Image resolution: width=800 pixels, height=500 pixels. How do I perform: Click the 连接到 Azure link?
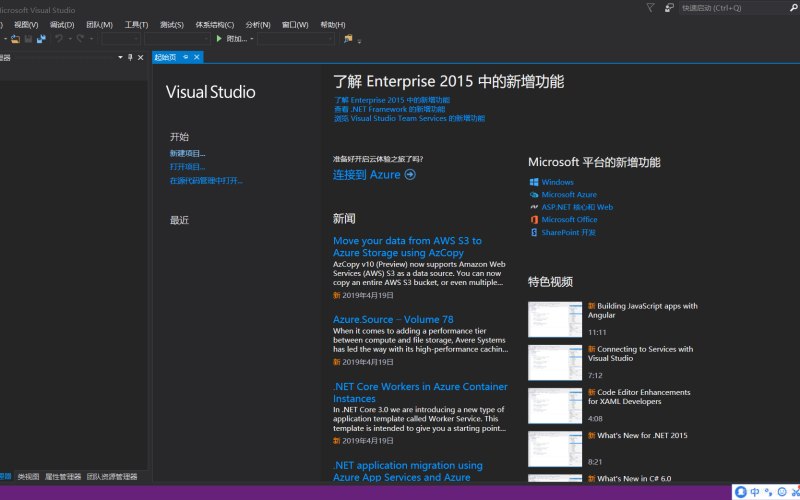[x=367, y=174]
